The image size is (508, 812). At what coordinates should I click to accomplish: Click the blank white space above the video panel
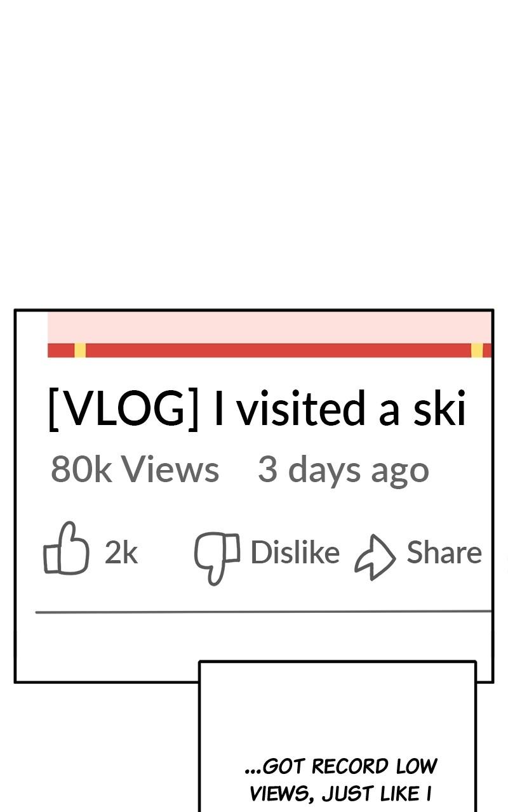click(x=254, y=152)
